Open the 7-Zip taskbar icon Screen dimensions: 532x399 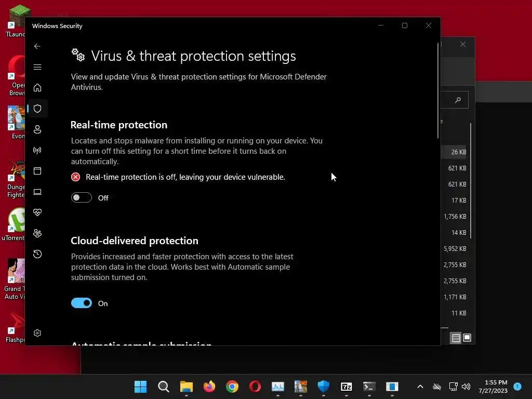tap(347, 387)
